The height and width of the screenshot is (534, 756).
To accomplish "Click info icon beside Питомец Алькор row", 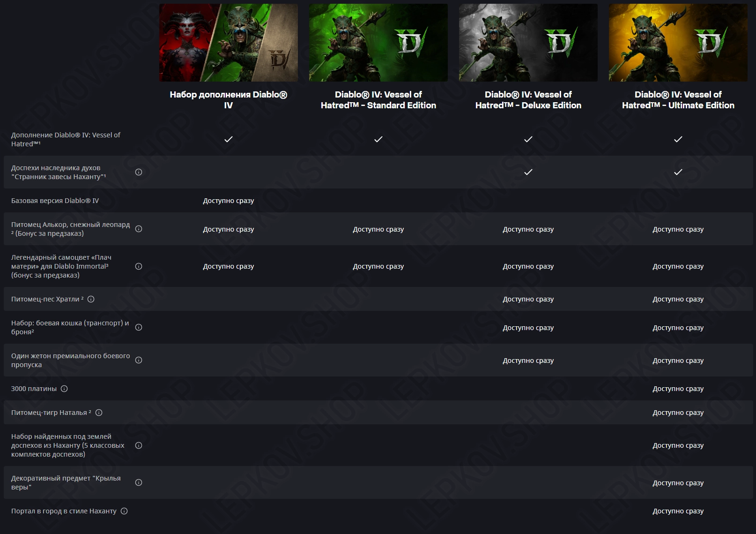I will [139, 229].
